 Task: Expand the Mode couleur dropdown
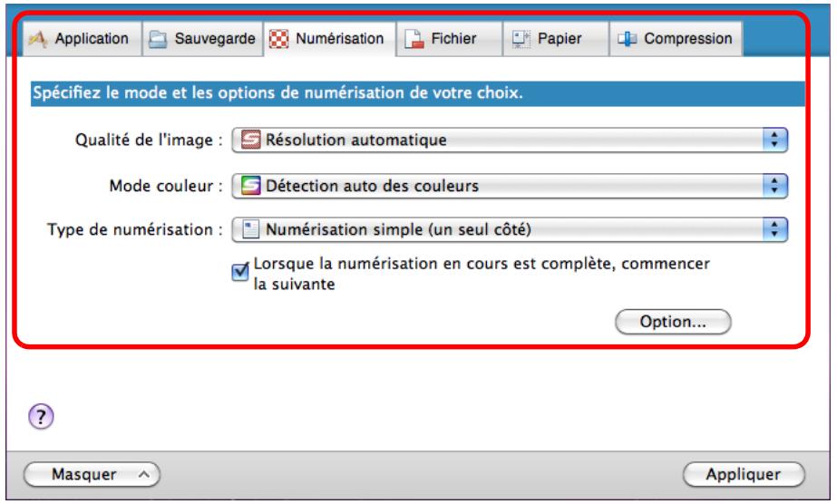pos(510,186)
